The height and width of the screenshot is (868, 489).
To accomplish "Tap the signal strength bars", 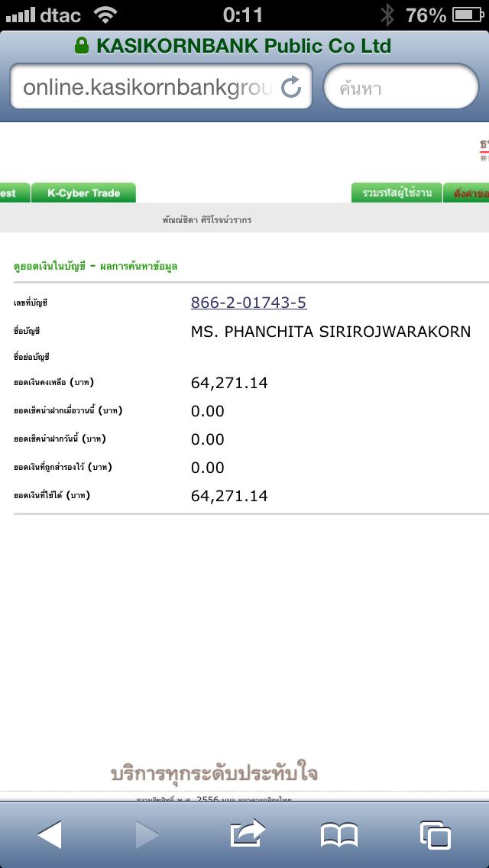I will (x=20, y=15).
